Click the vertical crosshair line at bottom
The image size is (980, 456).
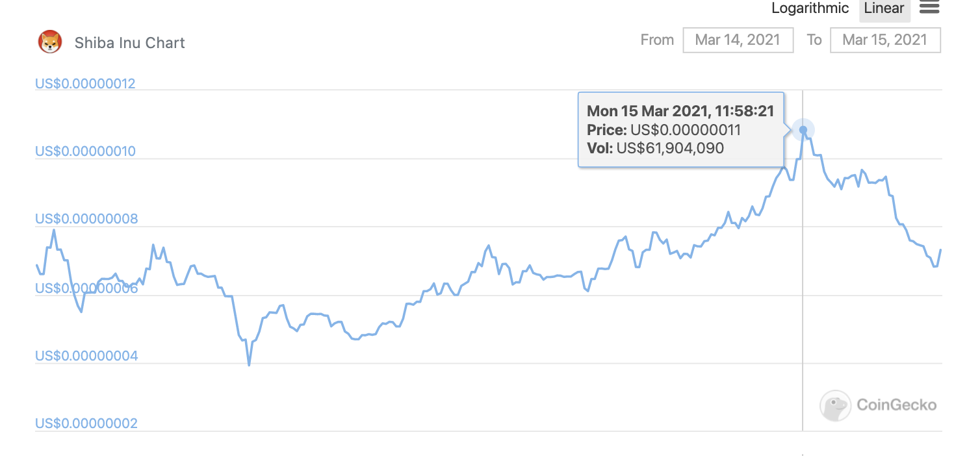click(803, 416)
